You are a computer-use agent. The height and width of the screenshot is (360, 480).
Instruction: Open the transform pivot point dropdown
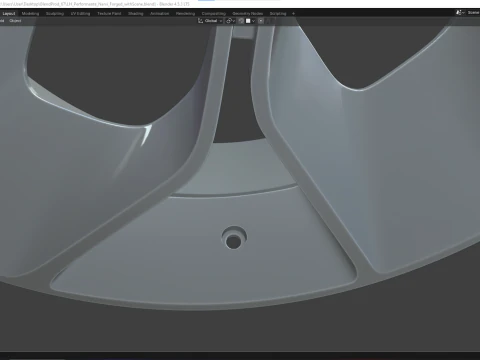(x=230, y=21)
